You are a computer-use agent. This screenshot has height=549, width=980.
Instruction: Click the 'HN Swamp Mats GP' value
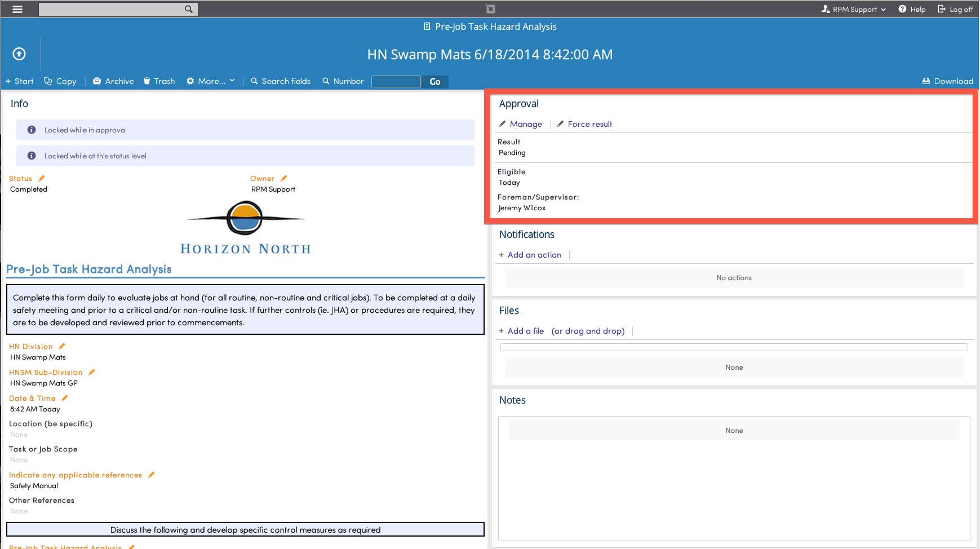(44, 383)
